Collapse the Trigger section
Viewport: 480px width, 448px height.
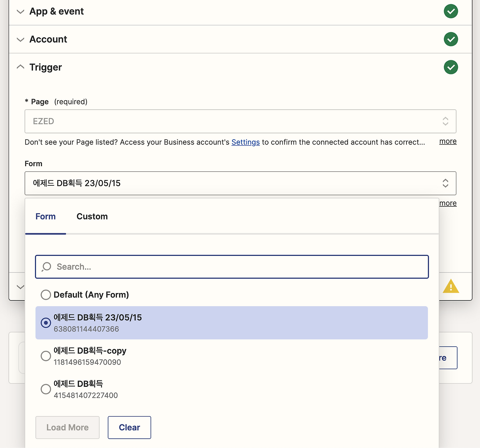(21, 67)
